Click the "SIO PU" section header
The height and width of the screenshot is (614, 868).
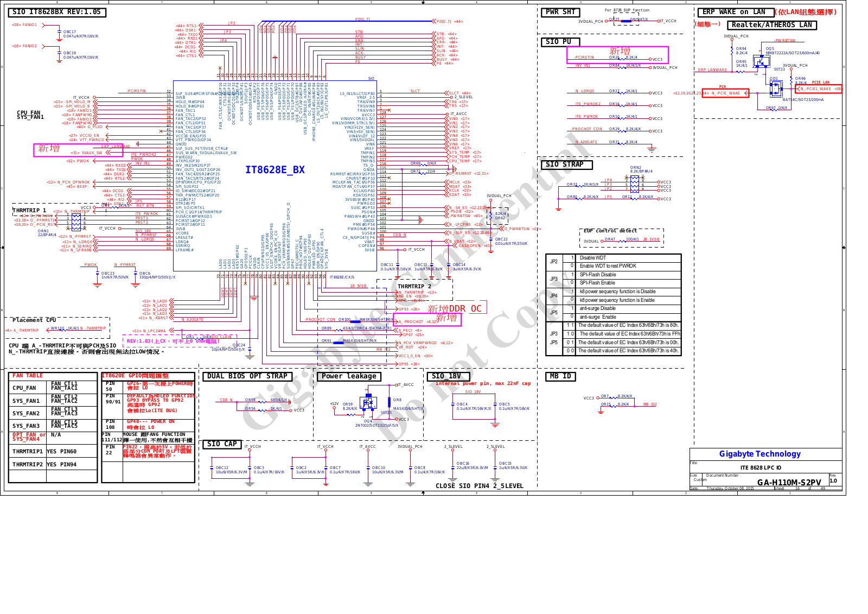coord(560,42)
